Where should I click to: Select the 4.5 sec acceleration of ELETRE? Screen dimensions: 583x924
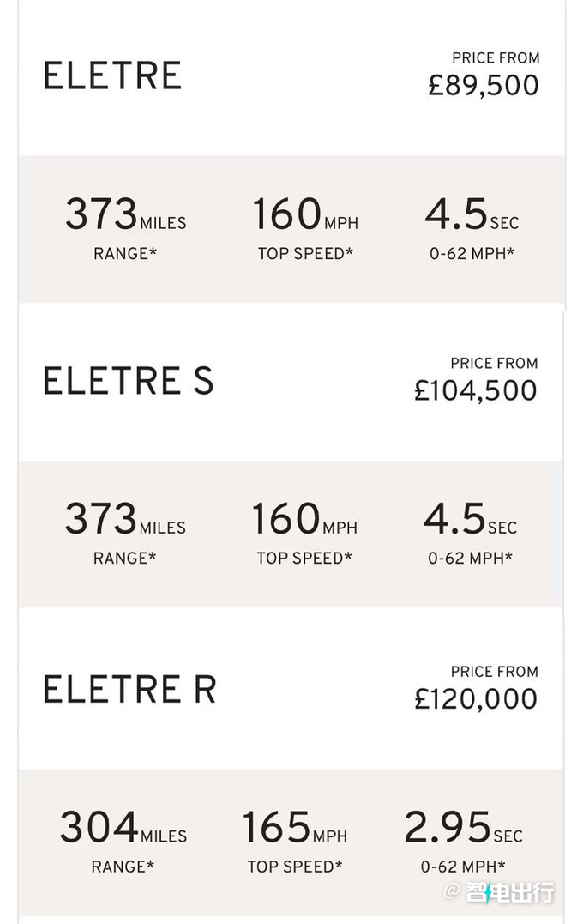(x=472, y=214)
